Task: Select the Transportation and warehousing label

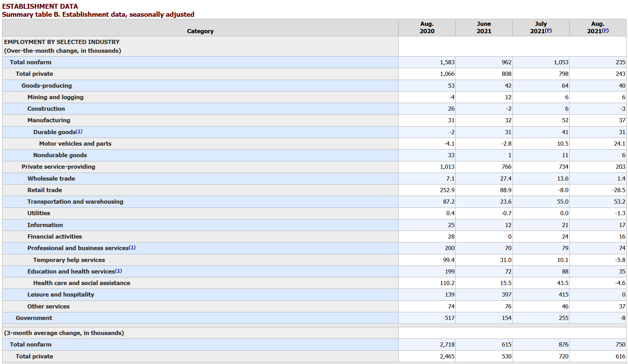Action: coord(76,202)
